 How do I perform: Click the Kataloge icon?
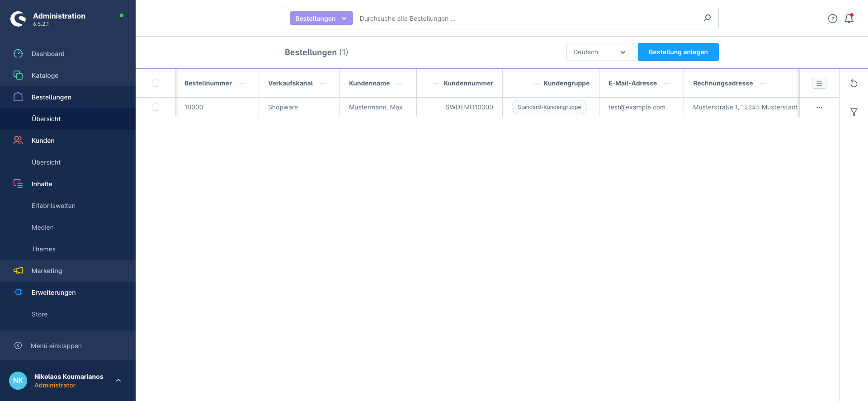(18, 75)
